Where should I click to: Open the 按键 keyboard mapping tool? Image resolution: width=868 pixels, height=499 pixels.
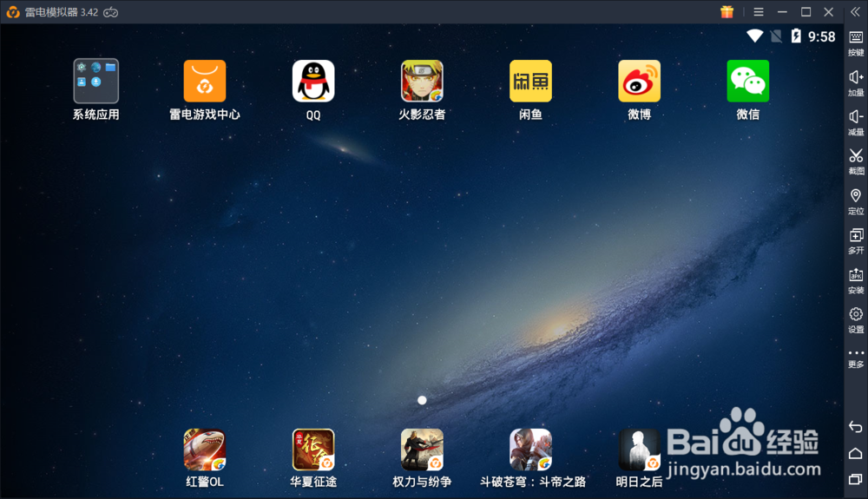856,43
